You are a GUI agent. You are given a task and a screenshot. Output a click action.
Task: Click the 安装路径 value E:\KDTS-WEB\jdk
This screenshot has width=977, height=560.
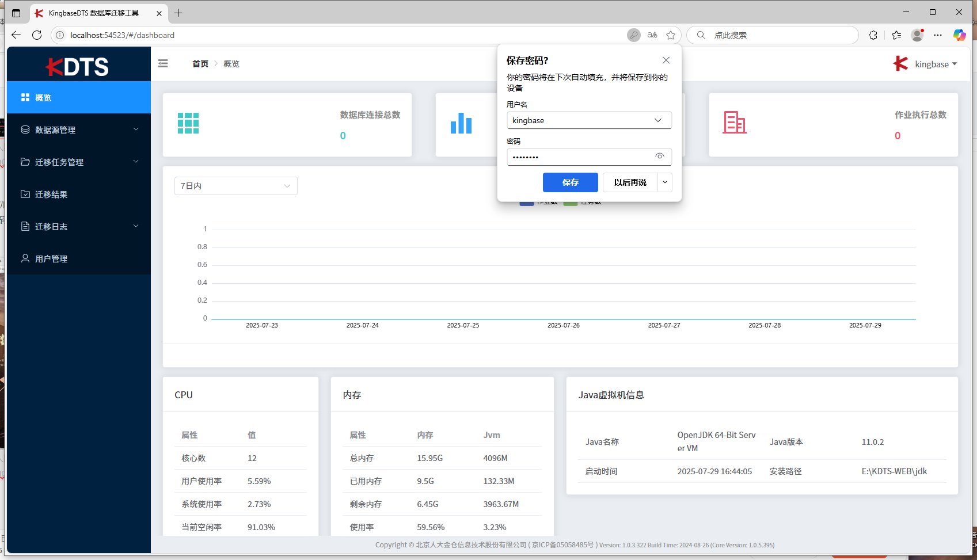(894, 471)
